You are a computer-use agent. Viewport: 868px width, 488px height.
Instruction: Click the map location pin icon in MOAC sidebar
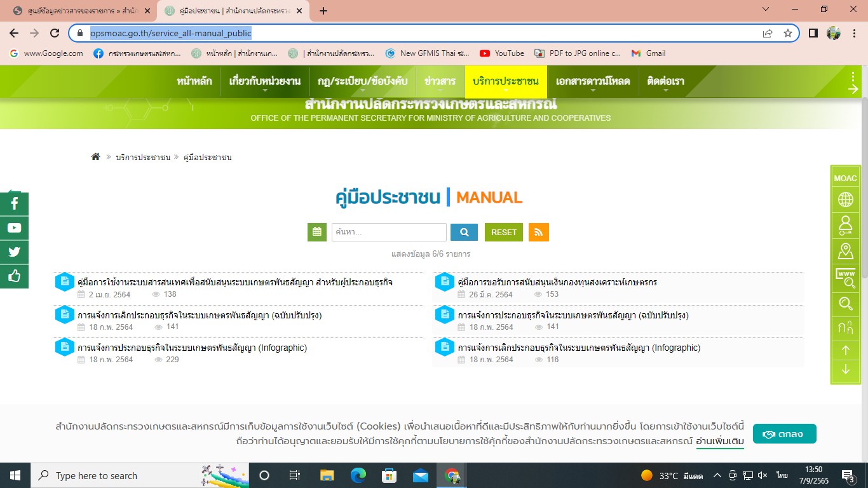point(845,251)
